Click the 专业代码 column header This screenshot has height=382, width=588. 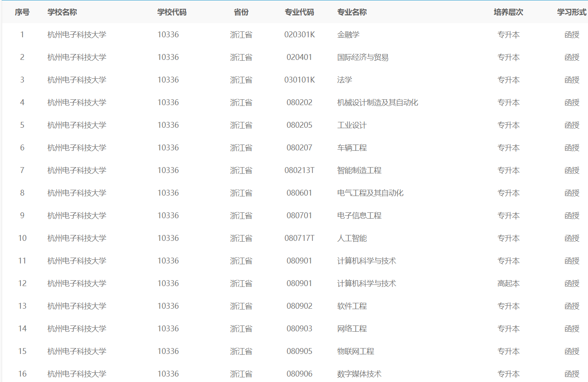click(299, 12)
